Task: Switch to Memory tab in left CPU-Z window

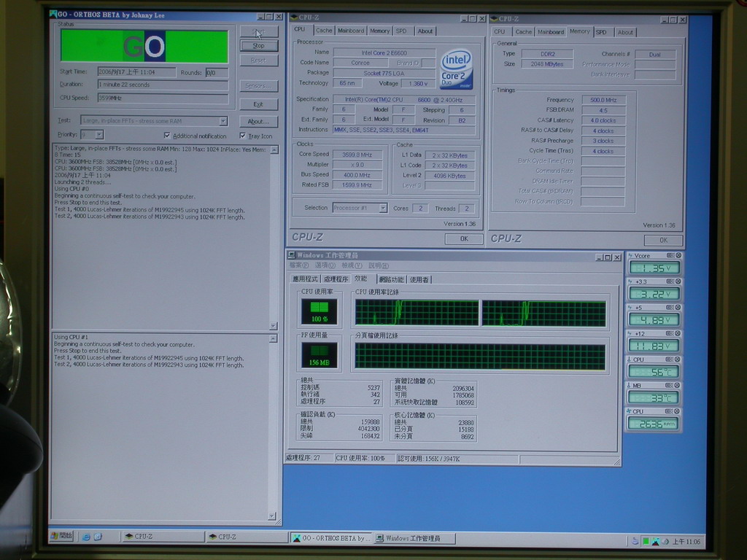Action: pos(379,31)
